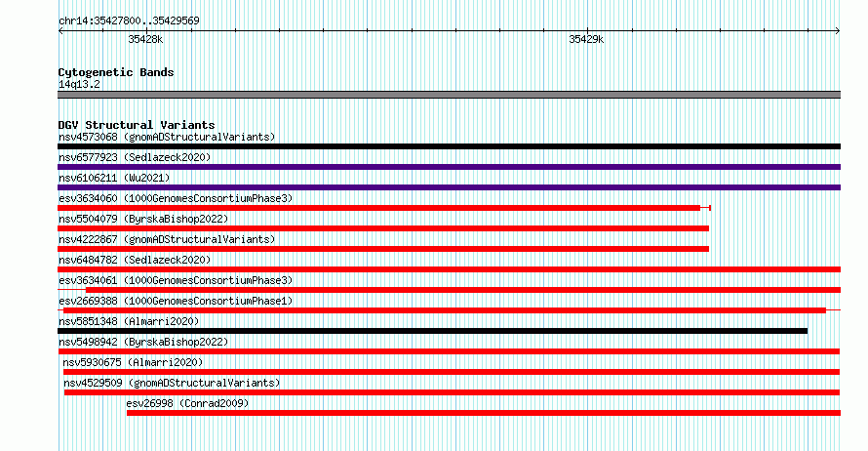Select the black nsv5851348 variant bar
Screen dimensions: 868x451
tap(432, 331)
